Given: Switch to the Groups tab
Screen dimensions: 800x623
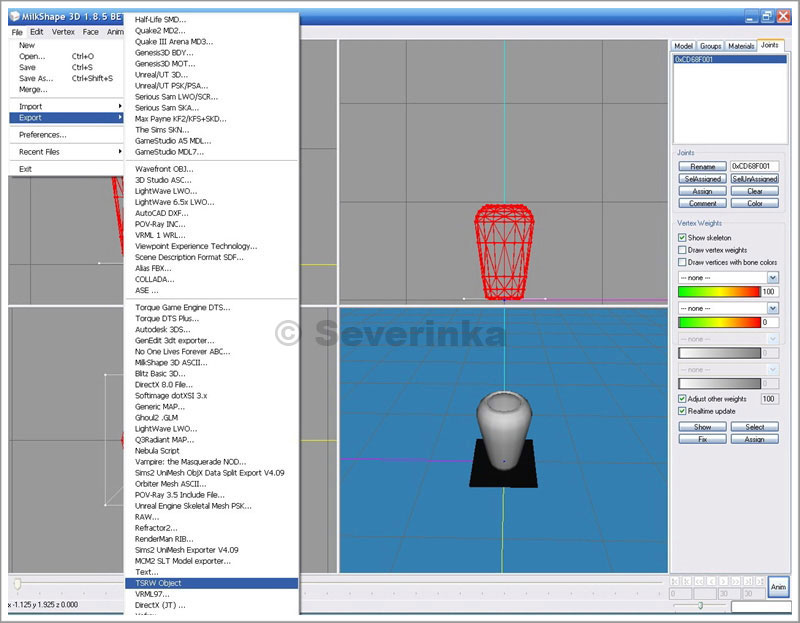Looking at the screenshot, I should 710,46.
